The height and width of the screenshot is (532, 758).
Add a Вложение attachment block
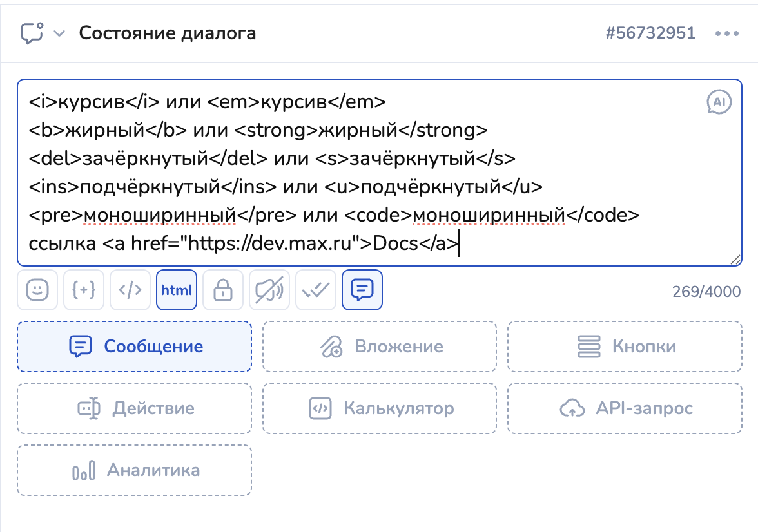coord(380,347)
